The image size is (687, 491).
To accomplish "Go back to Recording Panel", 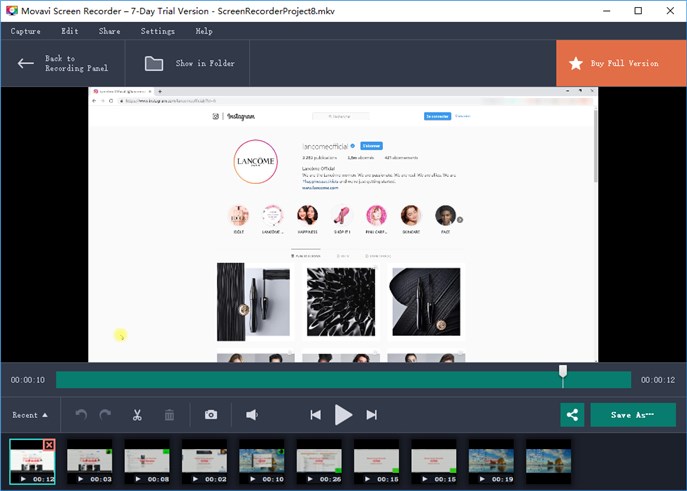I will pos(63,64).
